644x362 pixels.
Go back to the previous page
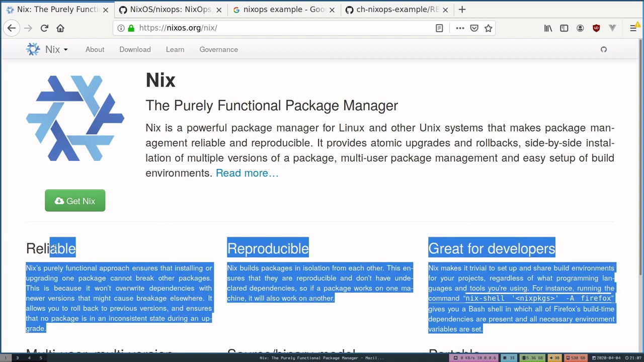click(12, 28)
